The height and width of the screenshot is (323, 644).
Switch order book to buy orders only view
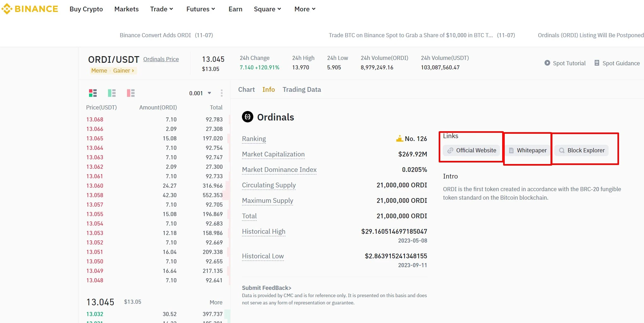point(111,93)
